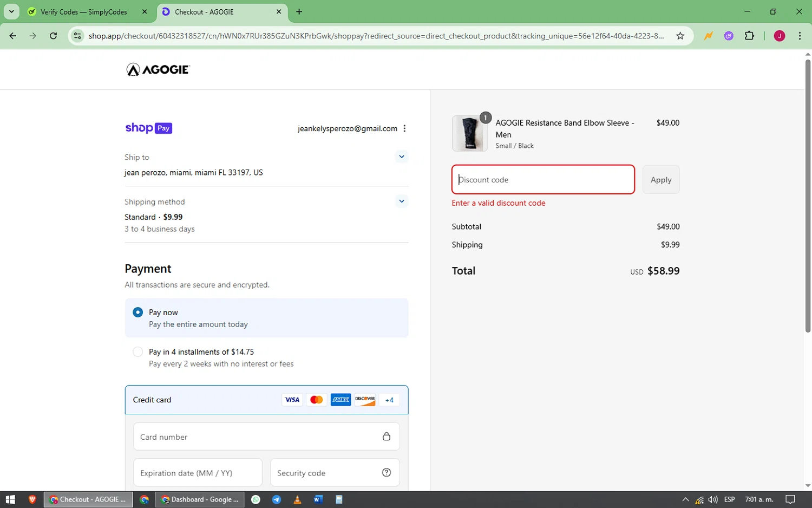Click the Visa card icon

[x=292, y=400]
